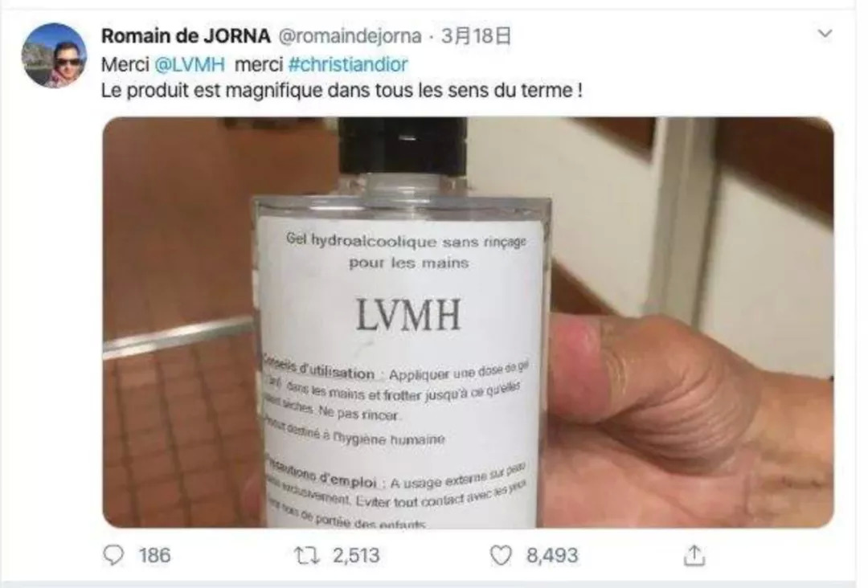View the 8,493 likes count
Viewport: 868px width, 588px height.
coord(552,555)
